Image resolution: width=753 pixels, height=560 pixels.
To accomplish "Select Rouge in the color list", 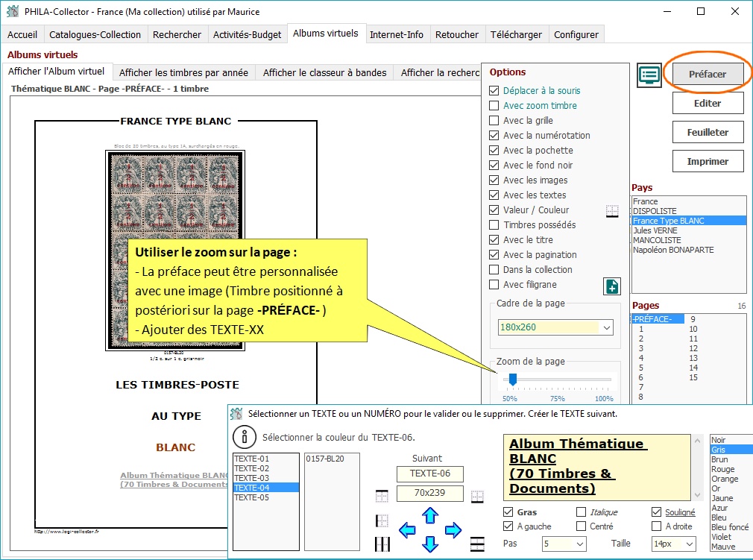I will [723, 469].
